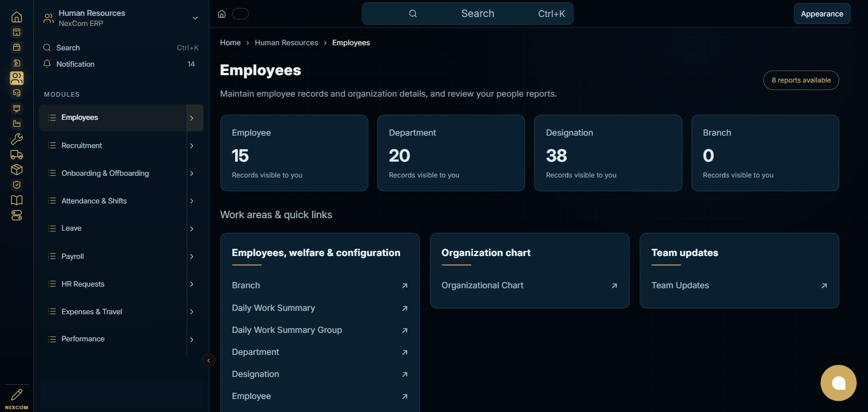Screen dimensions: 868x412
Task: Open the chat bubble widget
Action: (839, 383)
